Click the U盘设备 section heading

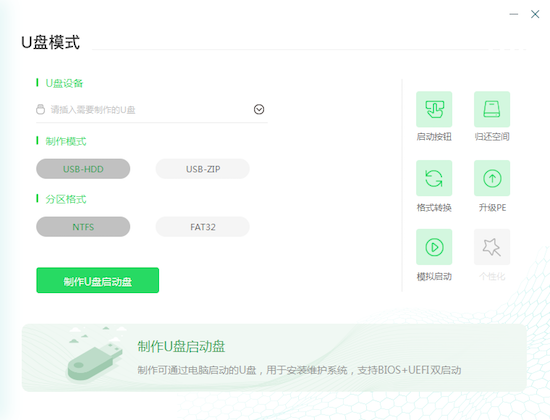64,83
